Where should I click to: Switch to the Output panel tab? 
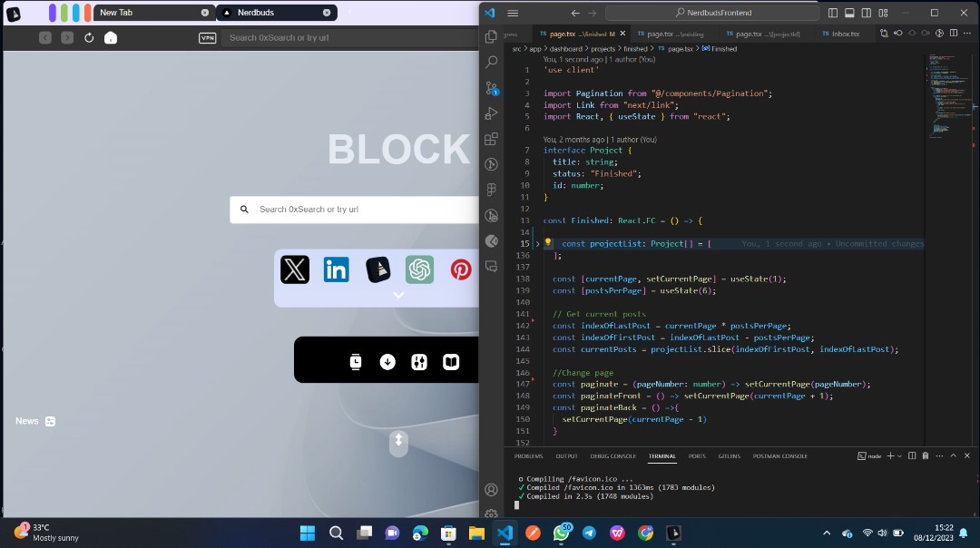pyautogui.click(x=566, y=456)
